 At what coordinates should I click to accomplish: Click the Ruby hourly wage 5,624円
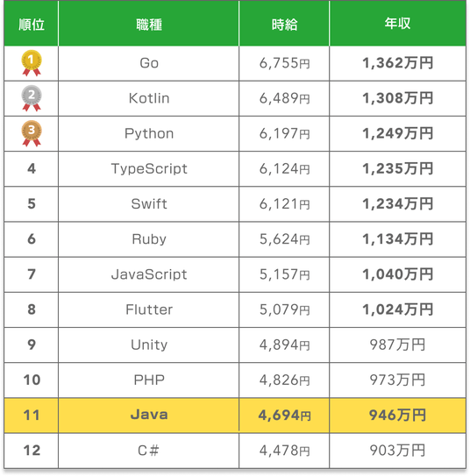pyautogui.click(x=284, y=239)
